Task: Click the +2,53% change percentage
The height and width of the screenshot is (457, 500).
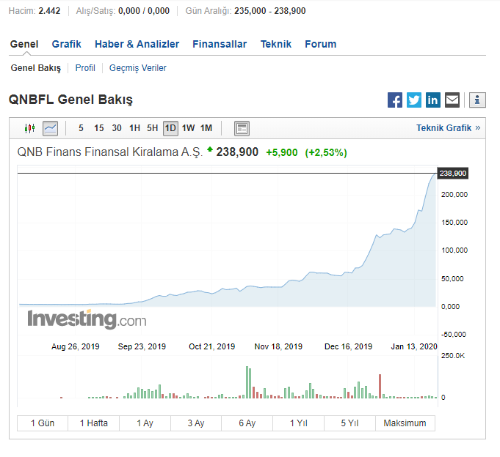Action: (x=326, y=153)
